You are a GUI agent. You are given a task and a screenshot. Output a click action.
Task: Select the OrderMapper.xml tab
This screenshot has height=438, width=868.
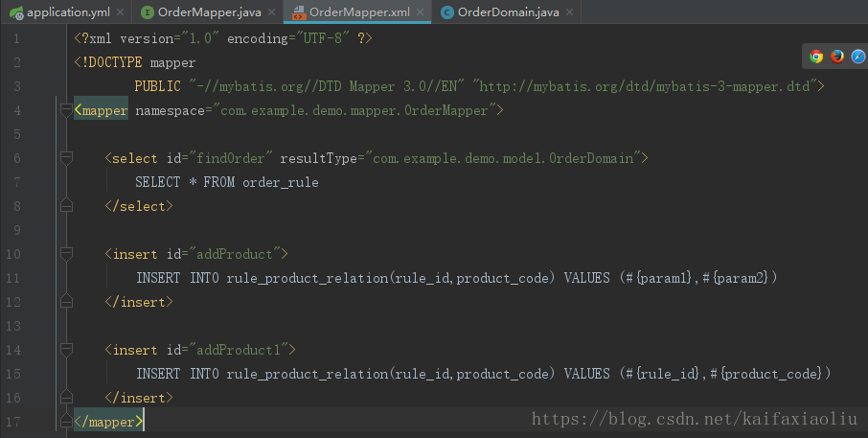tap(358, 12)
